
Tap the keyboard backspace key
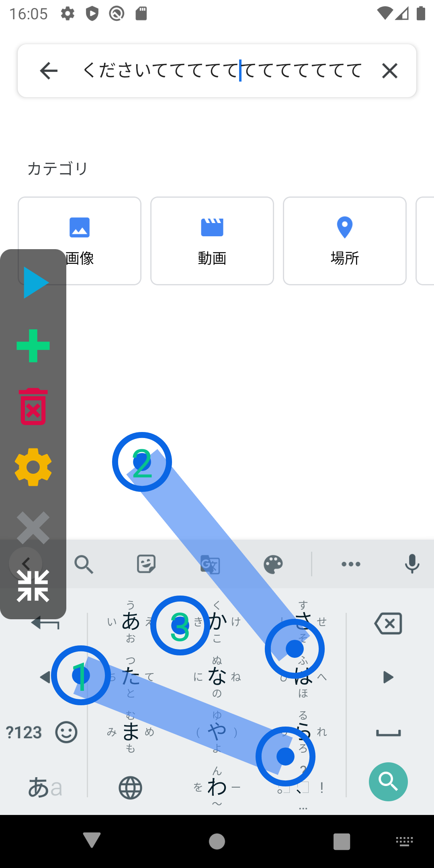(388, 624)
